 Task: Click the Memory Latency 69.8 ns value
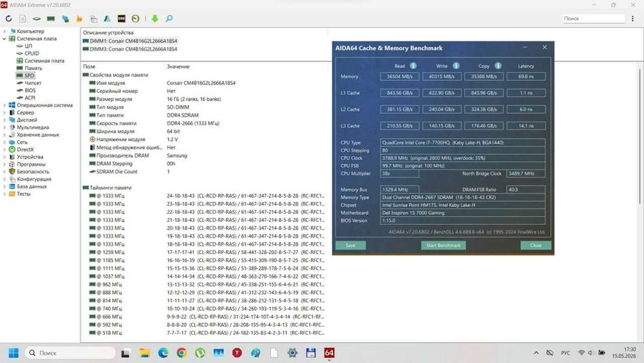[526, 77]
